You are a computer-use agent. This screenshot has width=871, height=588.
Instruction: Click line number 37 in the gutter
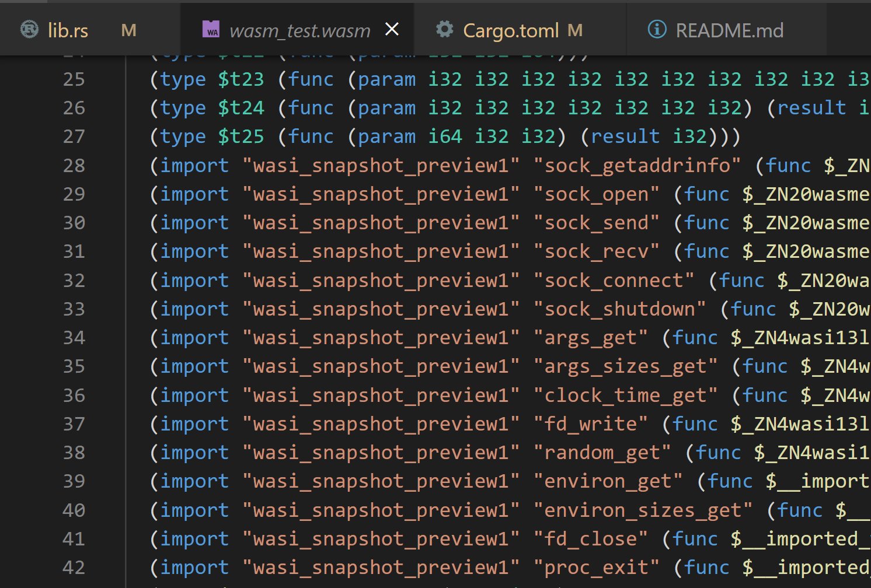click(74, 424)
